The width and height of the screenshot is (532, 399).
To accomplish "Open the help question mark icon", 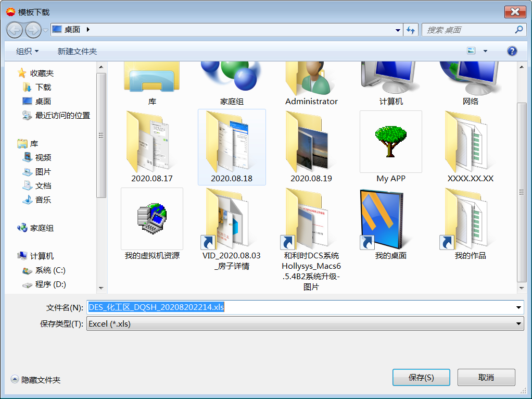I will [x=512, y=51].
